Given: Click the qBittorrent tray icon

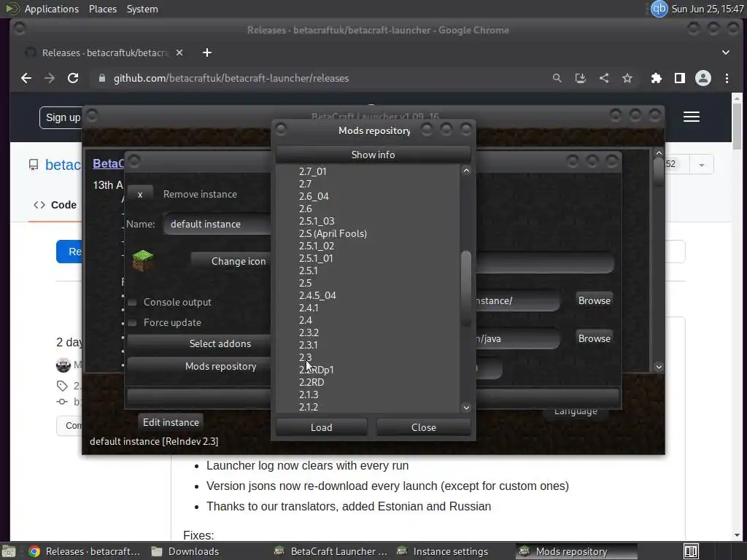Looking at the screenshot, I should tap(659, 9).
